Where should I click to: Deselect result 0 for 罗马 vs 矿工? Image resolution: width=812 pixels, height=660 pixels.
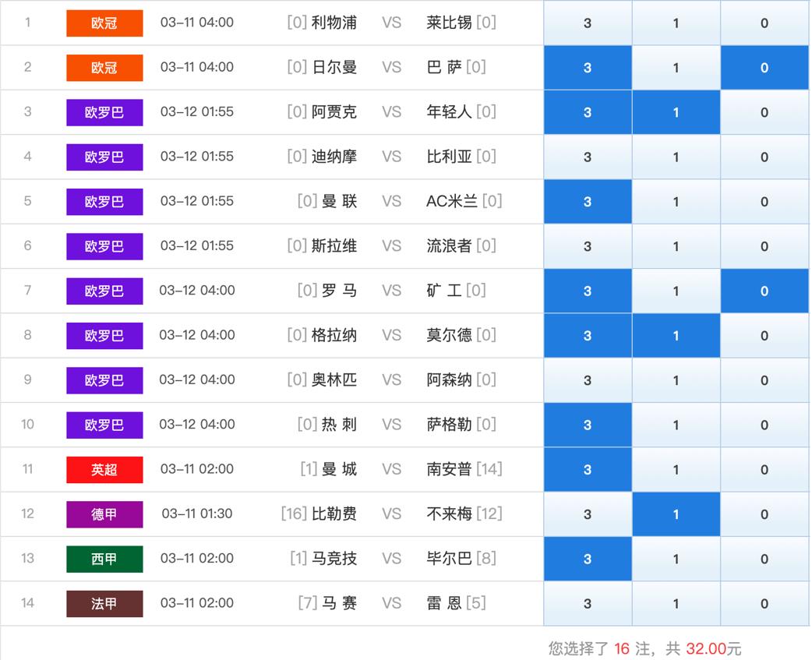click(x=764, y=291)
